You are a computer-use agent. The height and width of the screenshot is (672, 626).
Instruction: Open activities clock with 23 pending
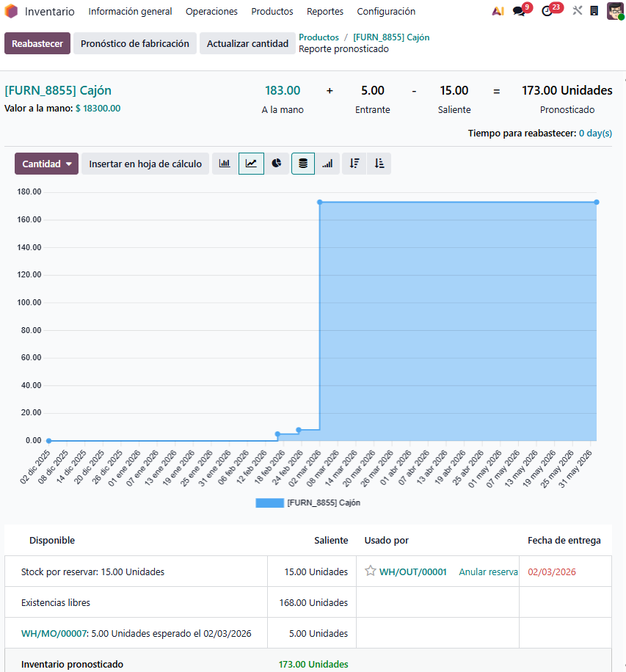coord(547,12)
